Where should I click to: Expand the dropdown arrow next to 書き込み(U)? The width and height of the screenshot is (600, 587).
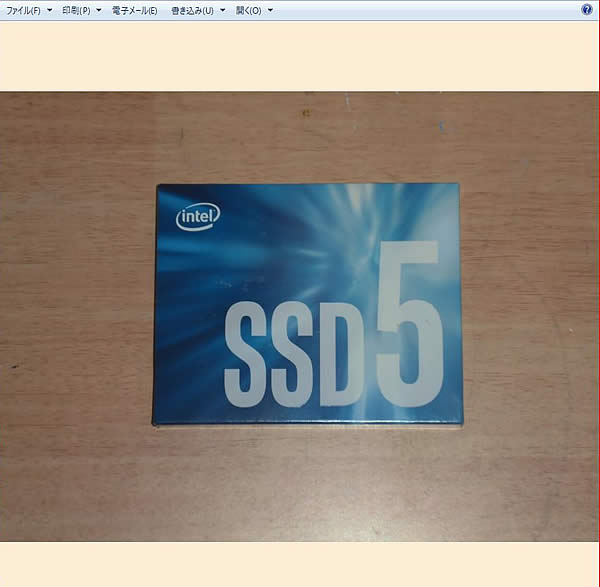point(222,10)
